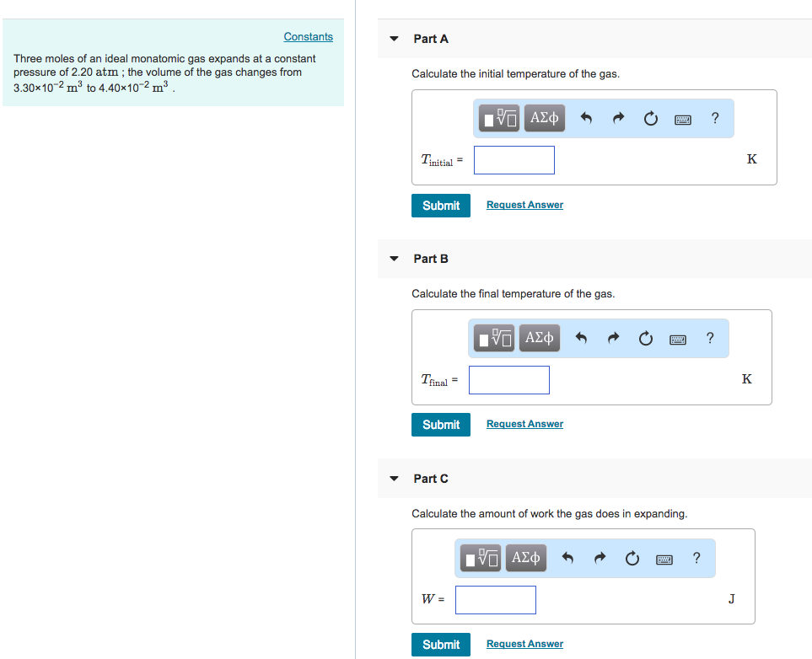
Task: Click the math template icon in Part A
Action: [501, 119]
